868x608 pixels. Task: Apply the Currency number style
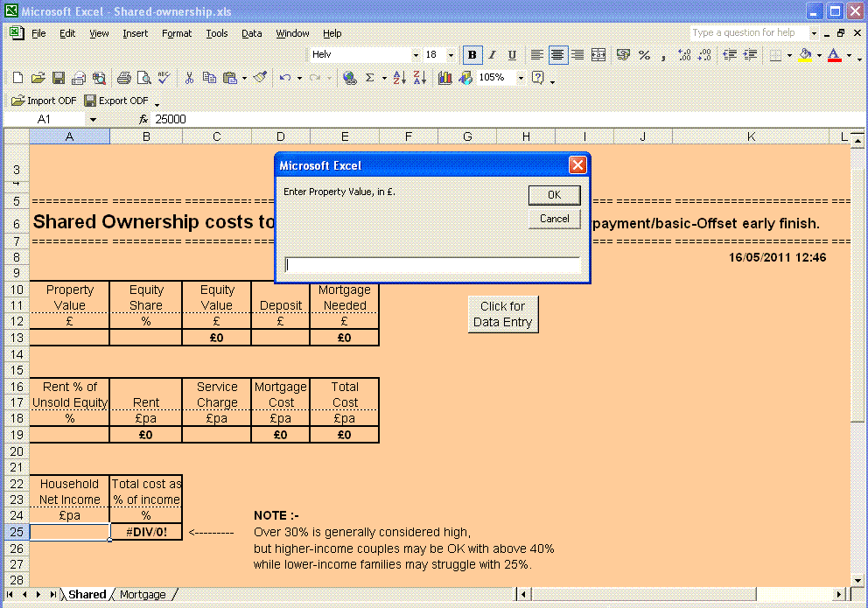(623, 55)
